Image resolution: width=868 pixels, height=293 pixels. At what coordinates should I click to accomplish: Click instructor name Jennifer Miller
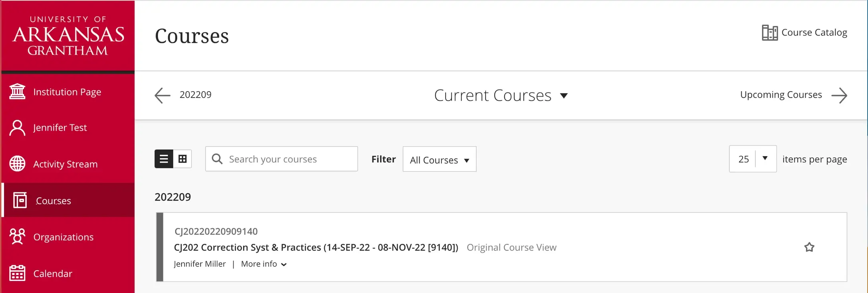(x=200, y=264)
